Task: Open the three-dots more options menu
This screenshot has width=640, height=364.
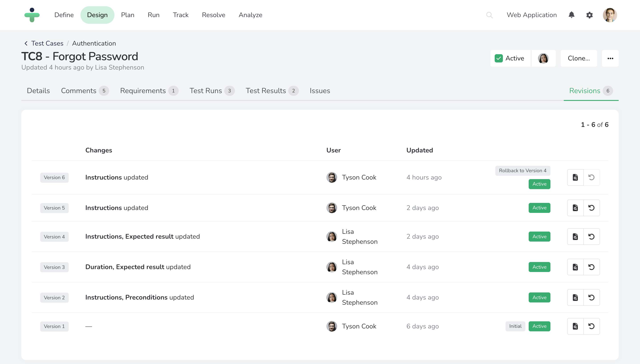Action: (x=610, y=58)
